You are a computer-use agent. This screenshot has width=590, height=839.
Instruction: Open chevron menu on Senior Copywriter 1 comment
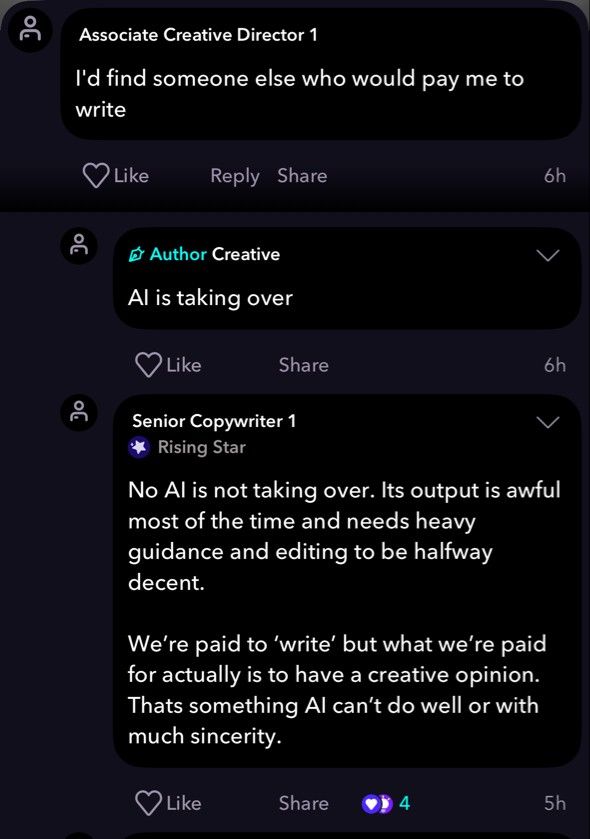coord(548,422)
